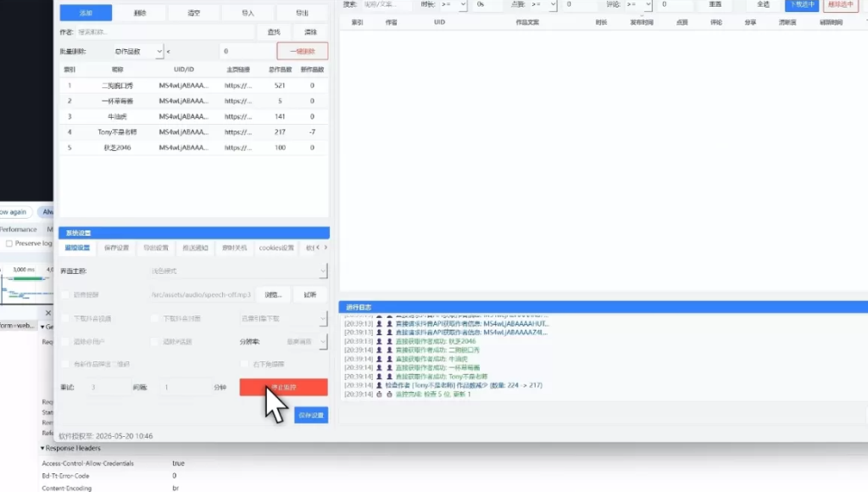Open the 分辨率 resolution dropdown
This screenshot has width=868, height=492.
coord(305,342)
